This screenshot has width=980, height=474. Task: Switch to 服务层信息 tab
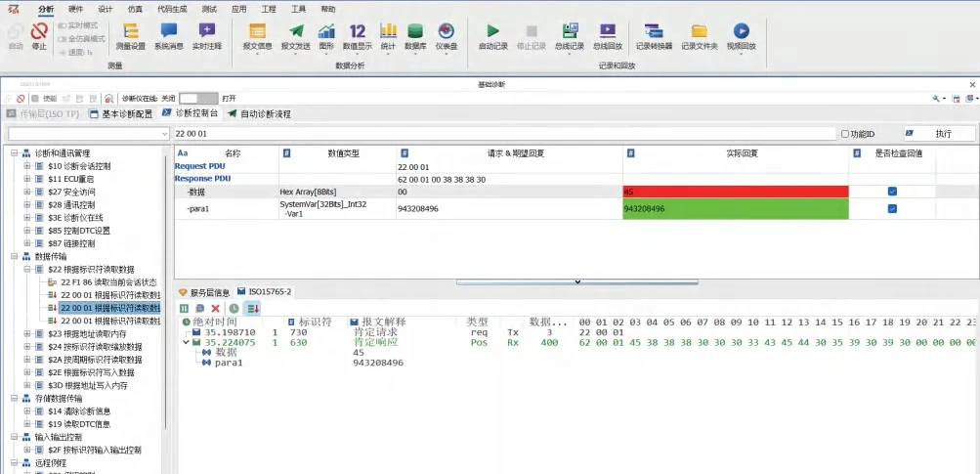(204, 292)
